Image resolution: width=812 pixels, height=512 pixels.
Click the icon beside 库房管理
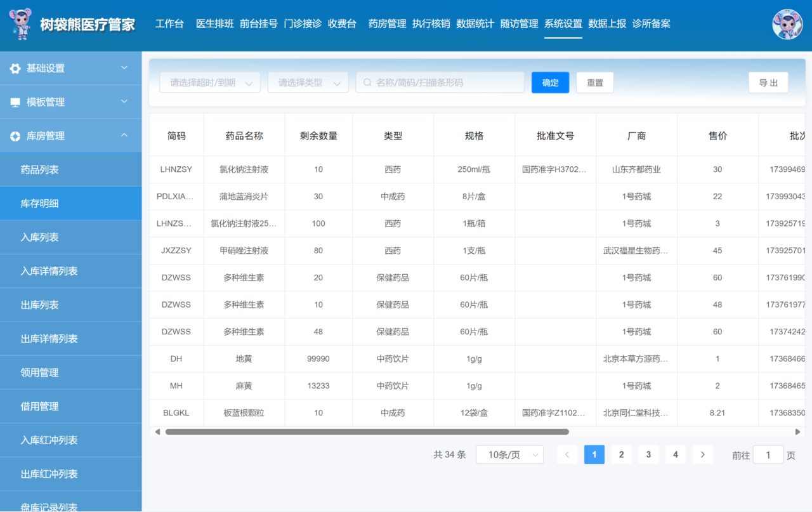[x=15, y=136]
